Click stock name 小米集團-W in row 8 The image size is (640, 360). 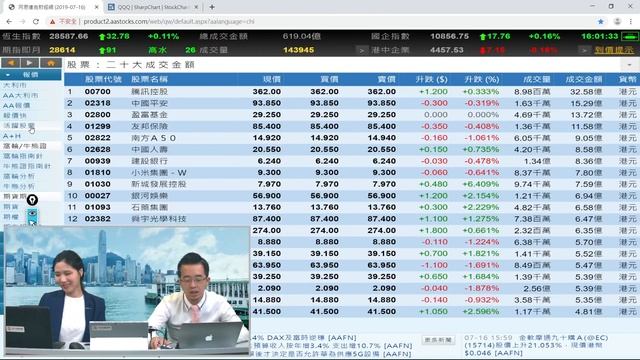[159, 173]
